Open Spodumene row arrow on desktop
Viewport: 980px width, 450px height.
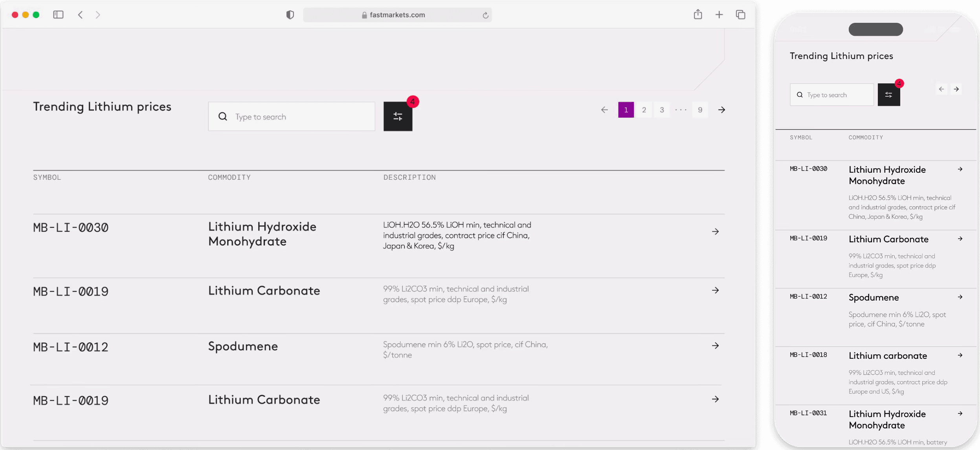pyautogui.click(x=715, y=346)
